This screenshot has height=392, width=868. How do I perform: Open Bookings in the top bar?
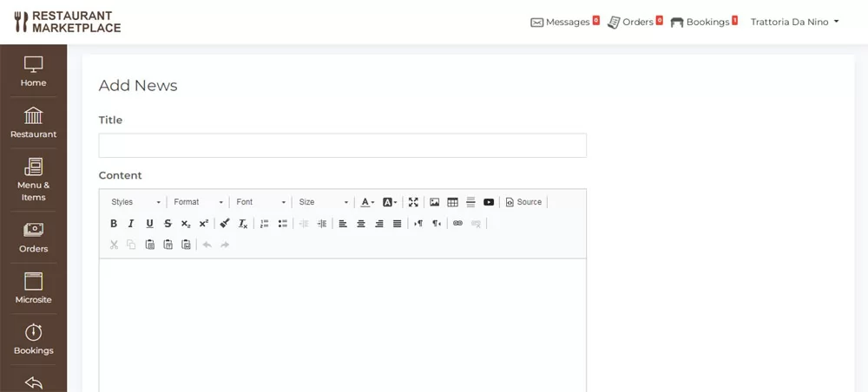point(704,23)
